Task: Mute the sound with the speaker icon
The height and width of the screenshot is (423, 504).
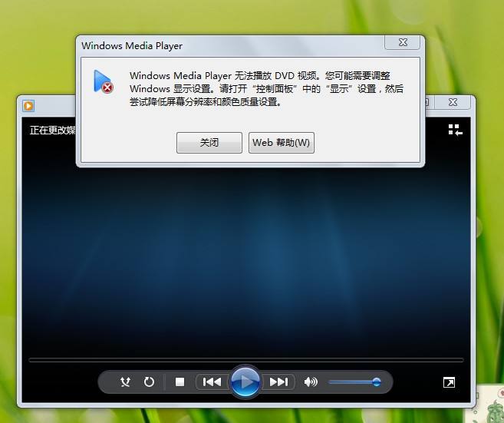Action: [311, 382]
